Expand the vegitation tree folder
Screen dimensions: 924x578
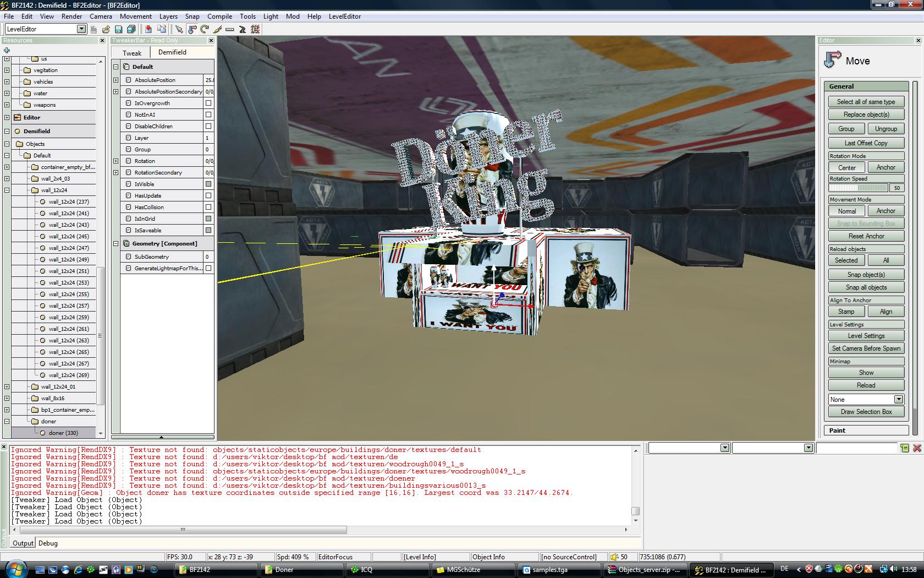pyautogui.click(x=7, y=70)
